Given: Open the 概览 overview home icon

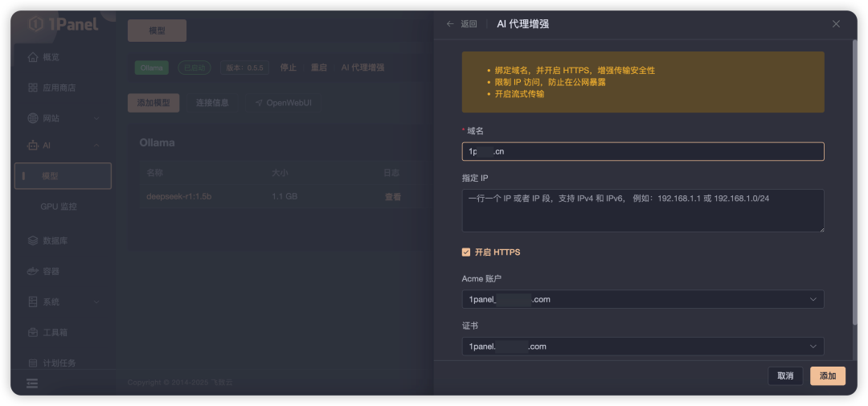Looking at the screenshot, I should (x=33, y=57).
